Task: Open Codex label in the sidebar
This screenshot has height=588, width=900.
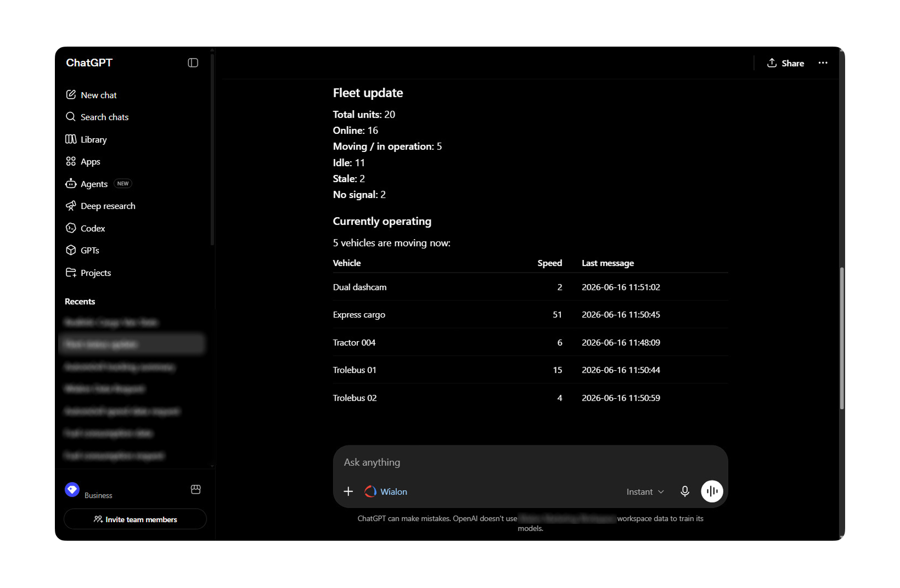Action: [x=93, y=228]
